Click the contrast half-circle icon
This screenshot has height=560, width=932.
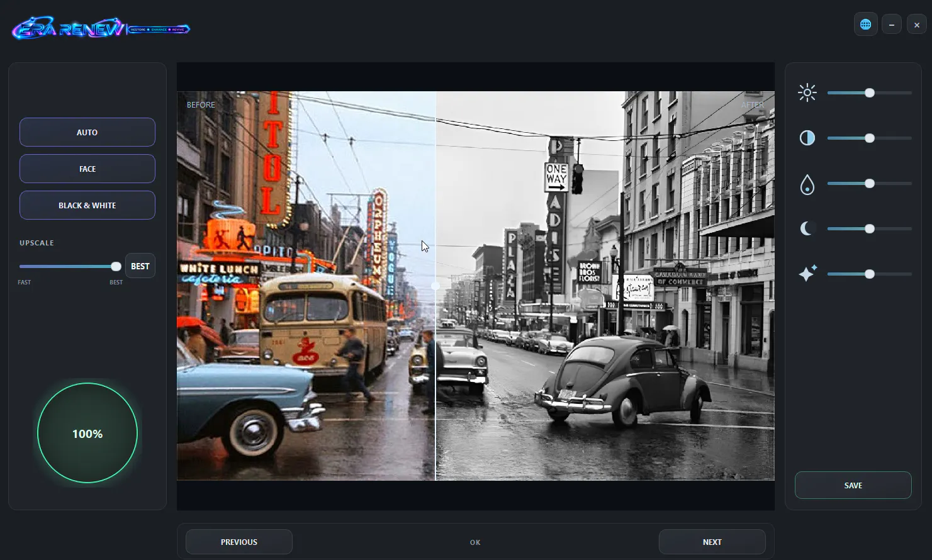pyautogui.click(x=807, y=138)
